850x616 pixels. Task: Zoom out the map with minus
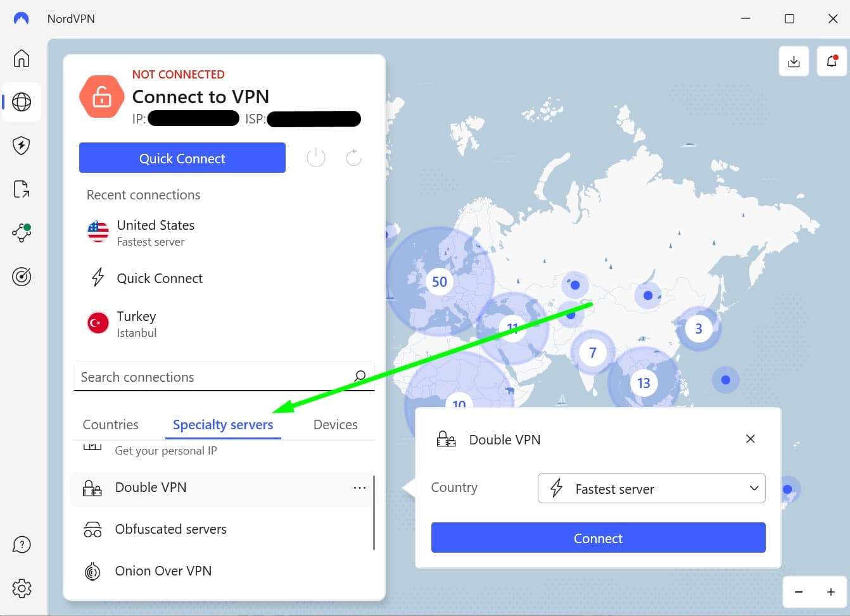tap(799, 592)
